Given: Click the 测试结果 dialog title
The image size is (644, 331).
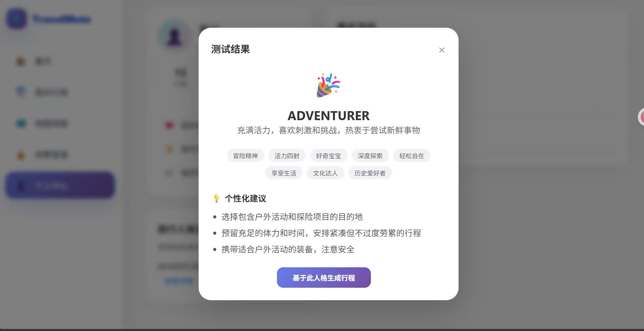Looking at the screenshot, I should 230,49.
